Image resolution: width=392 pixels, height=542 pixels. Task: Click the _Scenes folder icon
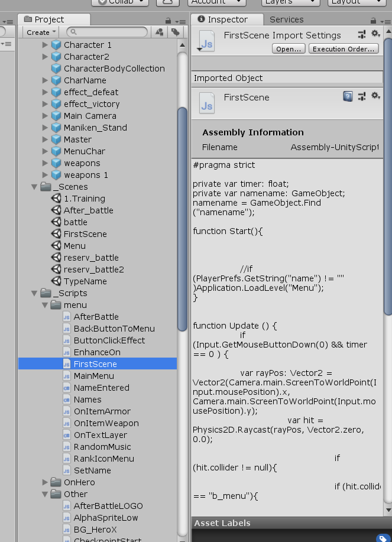pyautogui.click(x=46, y=187)
